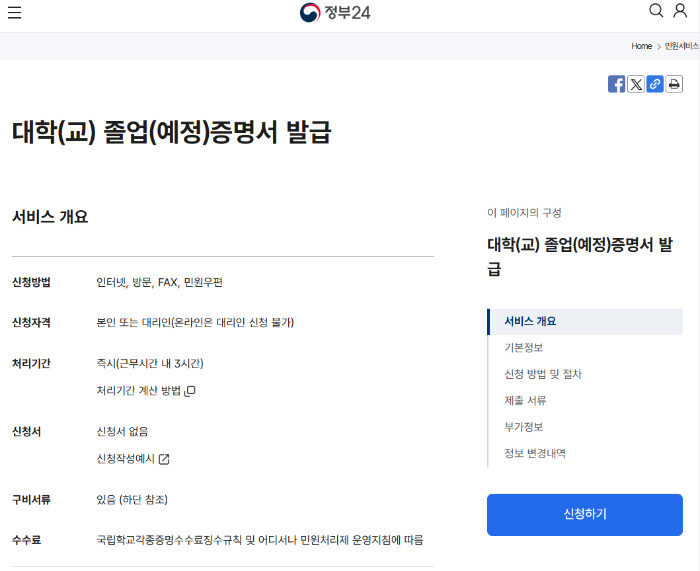700x571 pixels.
Task: Open the user account icon
Action: (x=680, y=10)
